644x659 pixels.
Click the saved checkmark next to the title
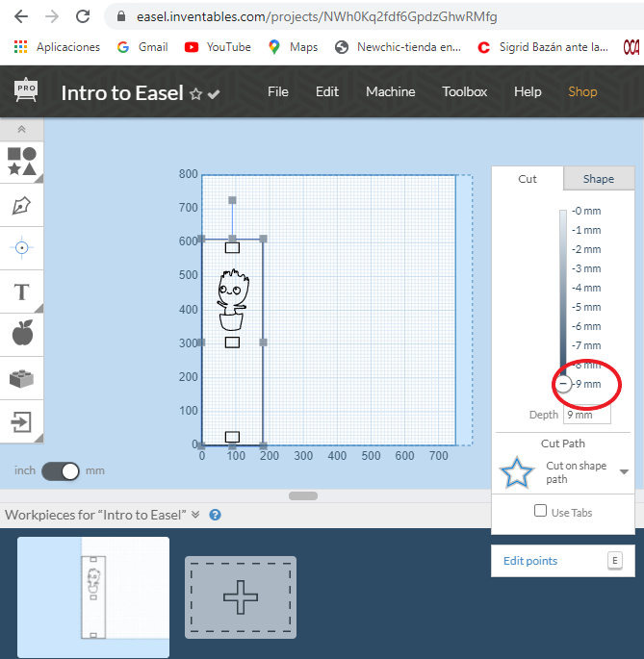point(214,94)
